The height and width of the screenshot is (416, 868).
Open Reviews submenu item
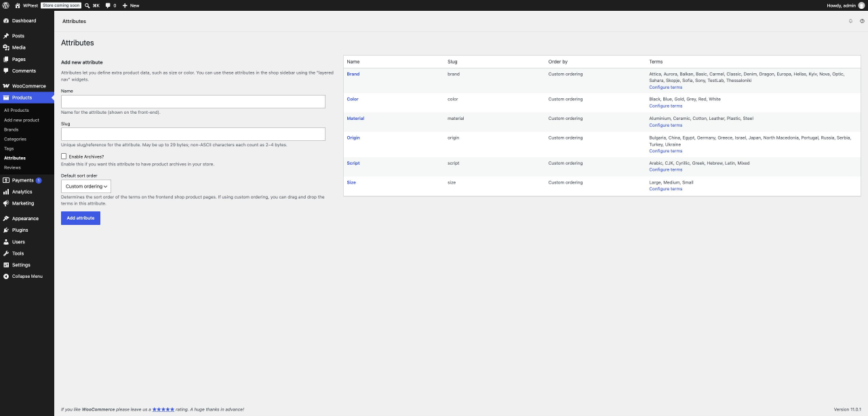[x=12, y=167]
